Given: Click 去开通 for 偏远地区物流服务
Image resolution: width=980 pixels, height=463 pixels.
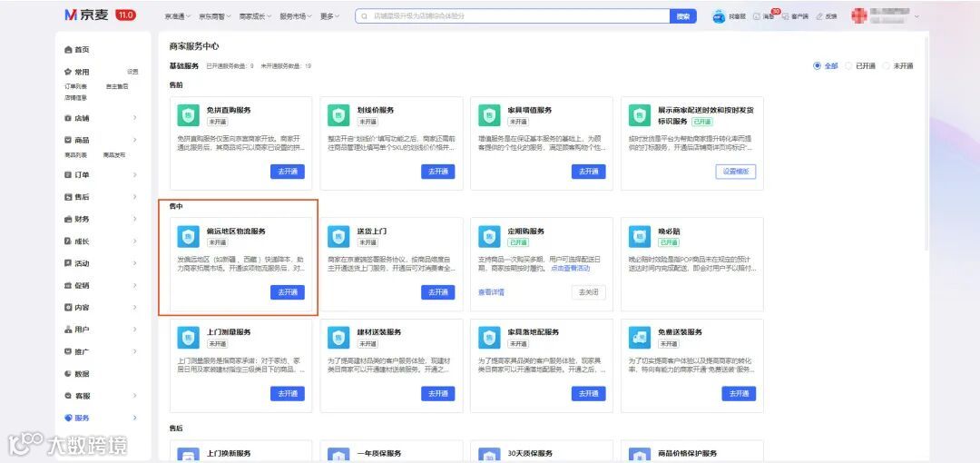Looking at the screenshot, I should pos(288,292).
